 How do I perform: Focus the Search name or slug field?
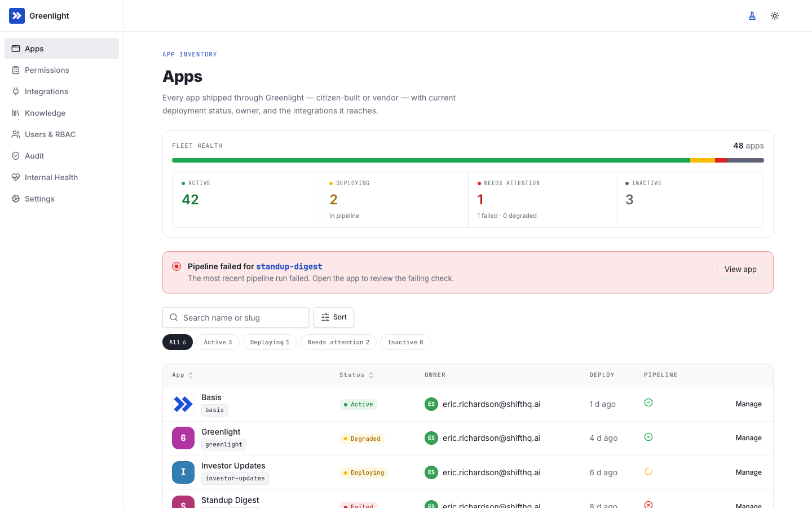pos(236,317)
